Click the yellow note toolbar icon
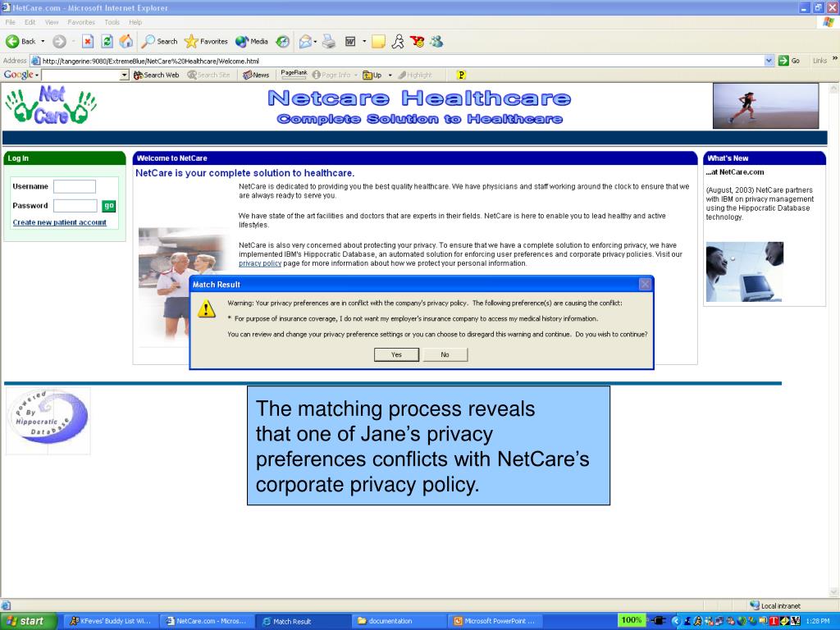840x630 pixels. pyautogui.click(x=378, y=41)
